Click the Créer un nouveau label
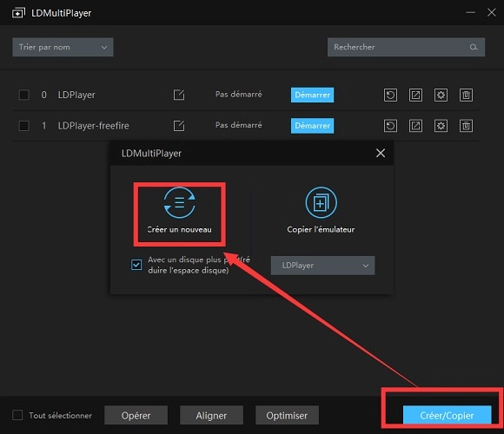Image resolution: width=504 pixels, height=434 pixels. click(179, 229)
